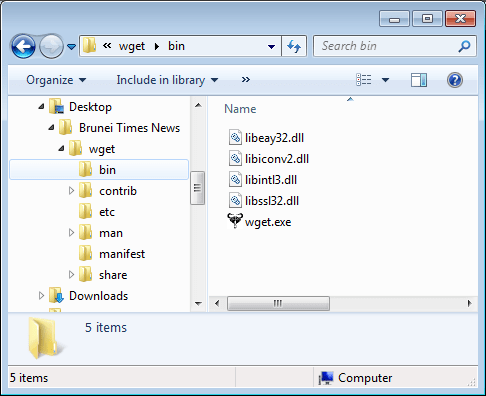Collapse the Brunei Times News node
Image resolution: width=486 pixels, height=396 pixels.
(x=51, y=127)
